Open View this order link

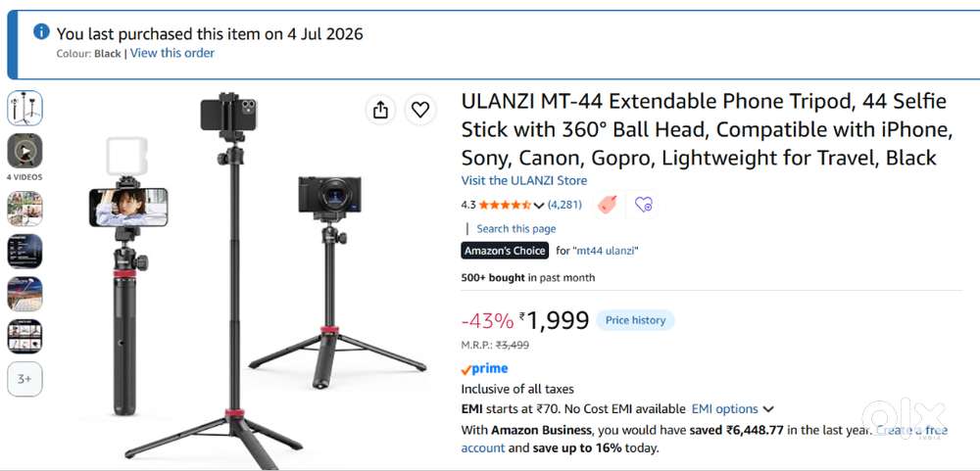pyautogui.click(x=171, y=53)
